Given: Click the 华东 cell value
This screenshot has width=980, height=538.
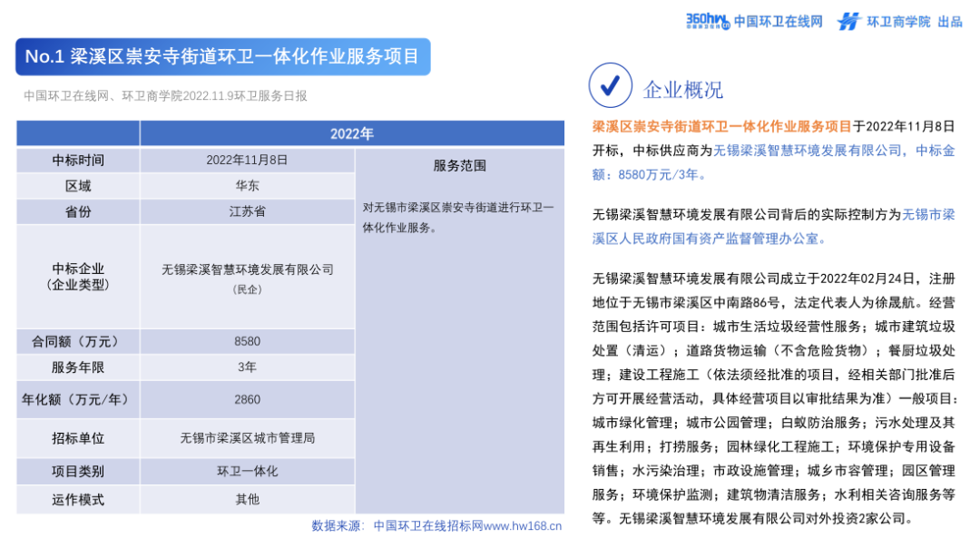Looking at the screenshot, I should [x=247, y=186].
